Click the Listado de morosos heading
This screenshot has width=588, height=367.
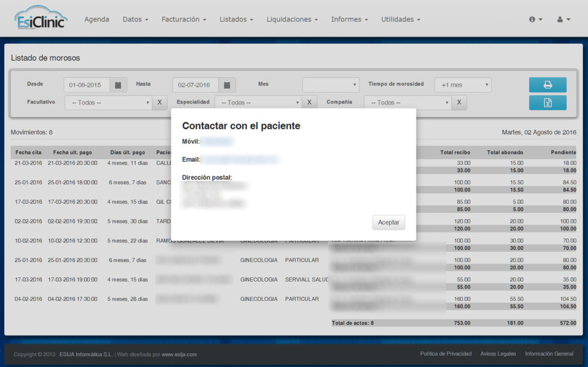(45, 58)
